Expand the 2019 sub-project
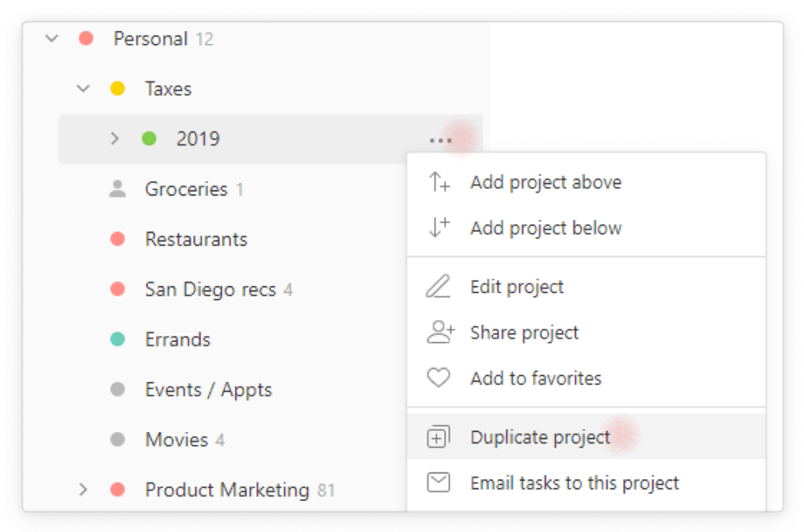Viewport: 804px width, 532px height. click(x=115, y=139)
